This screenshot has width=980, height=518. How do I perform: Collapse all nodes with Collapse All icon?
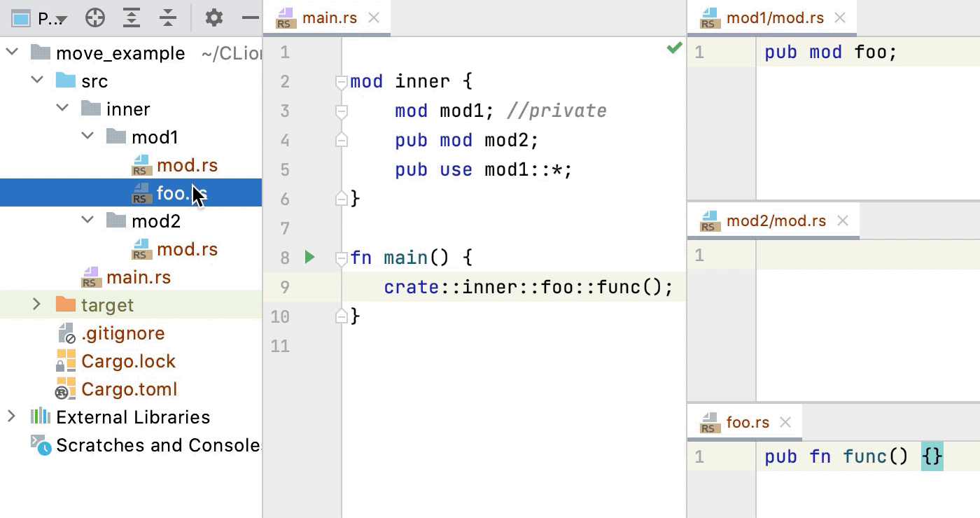(168, 18)
